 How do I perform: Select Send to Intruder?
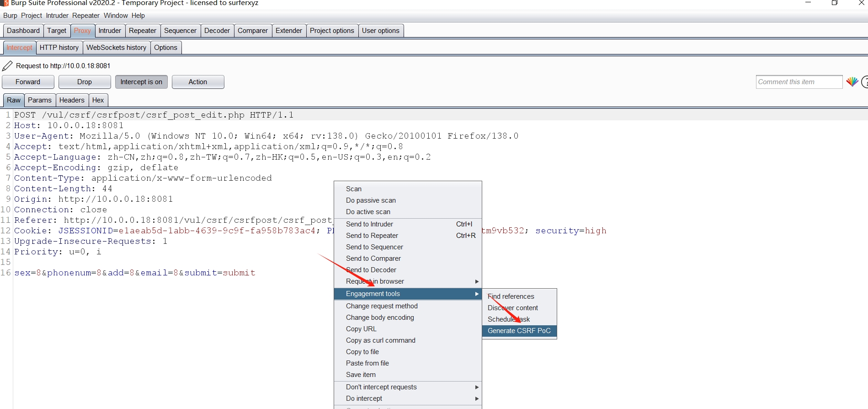(408, 224)
